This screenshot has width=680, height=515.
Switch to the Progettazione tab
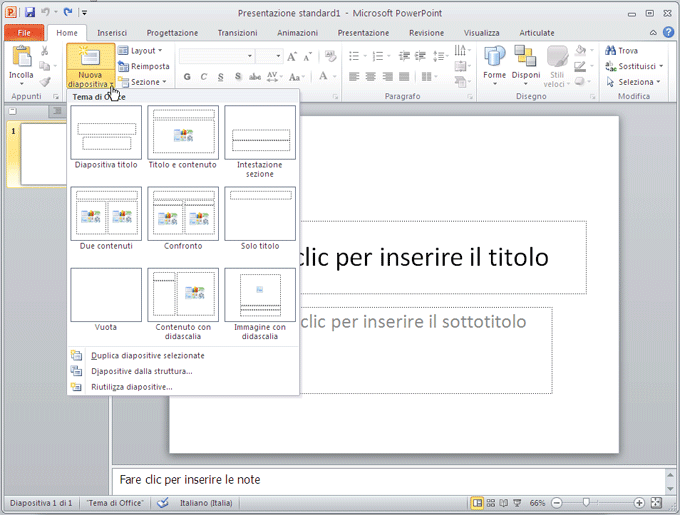(x=172, y=33)
